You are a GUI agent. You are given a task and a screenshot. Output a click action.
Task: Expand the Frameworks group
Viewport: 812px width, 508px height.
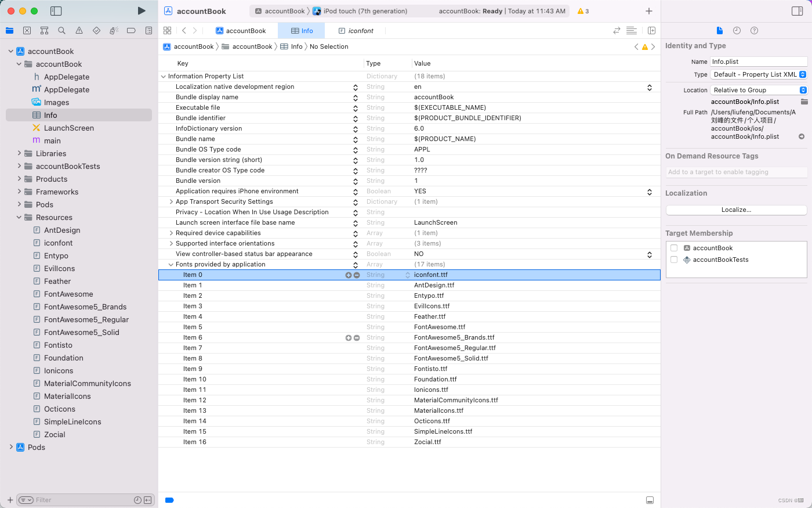click(19, 192)
